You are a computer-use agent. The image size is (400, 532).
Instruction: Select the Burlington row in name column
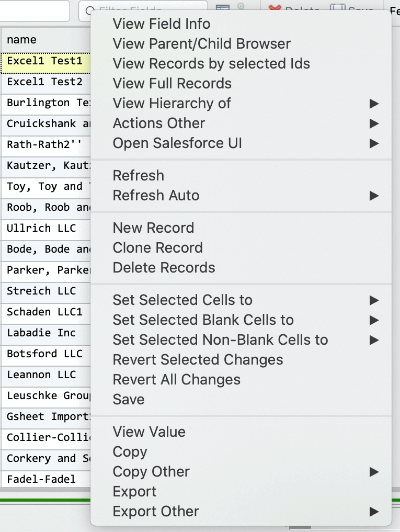tap(46, 105)
